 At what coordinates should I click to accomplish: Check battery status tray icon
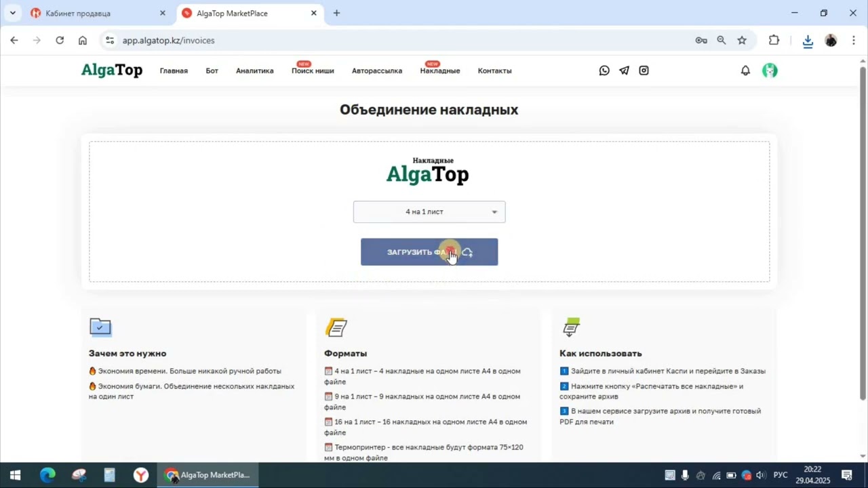pyautogui.click(x=731, y=475)
